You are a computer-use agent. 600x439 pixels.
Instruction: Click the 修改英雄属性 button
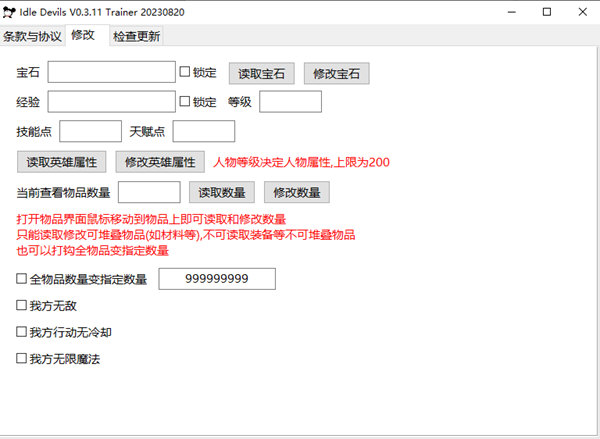(x=161, y=162)
